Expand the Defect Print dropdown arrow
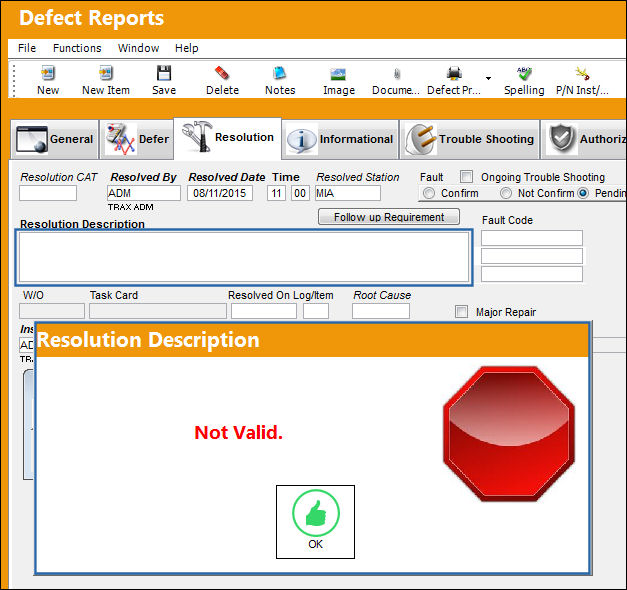Viewport: 627px width, 590px height. coord(488,78)
